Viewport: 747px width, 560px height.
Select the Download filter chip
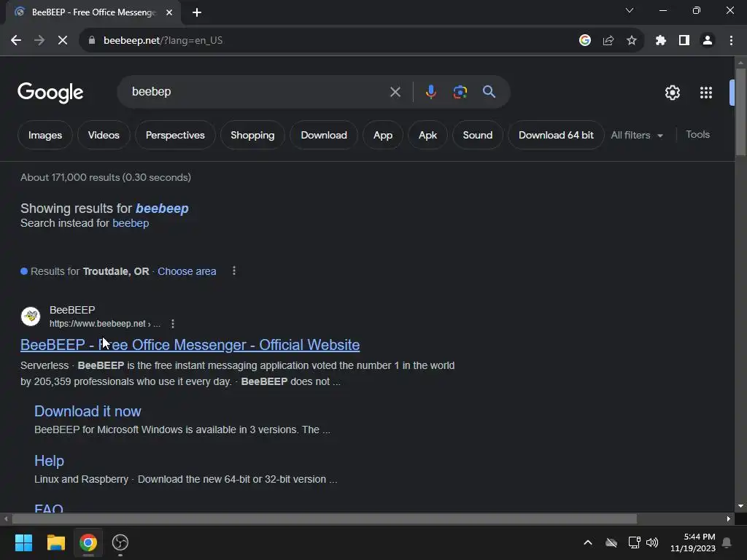coord(324,135)
